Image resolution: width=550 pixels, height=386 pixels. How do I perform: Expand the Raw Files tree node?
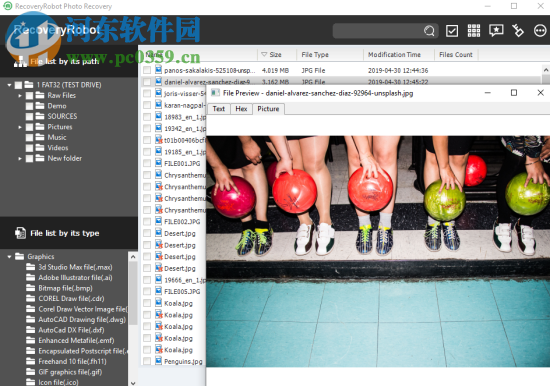(20, 95)
